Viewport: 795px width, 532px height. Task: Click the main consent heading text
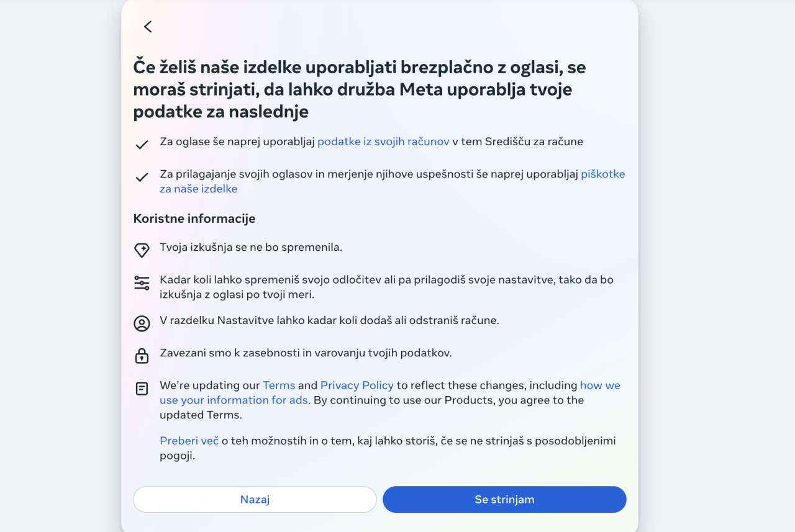pos(360,89)
